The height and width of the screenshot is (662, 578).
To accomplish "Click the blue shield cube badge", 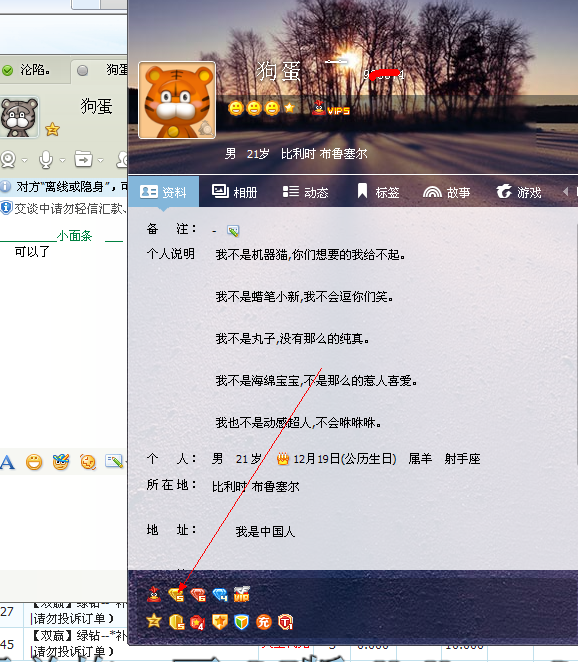I will click(x=242, y=621).
